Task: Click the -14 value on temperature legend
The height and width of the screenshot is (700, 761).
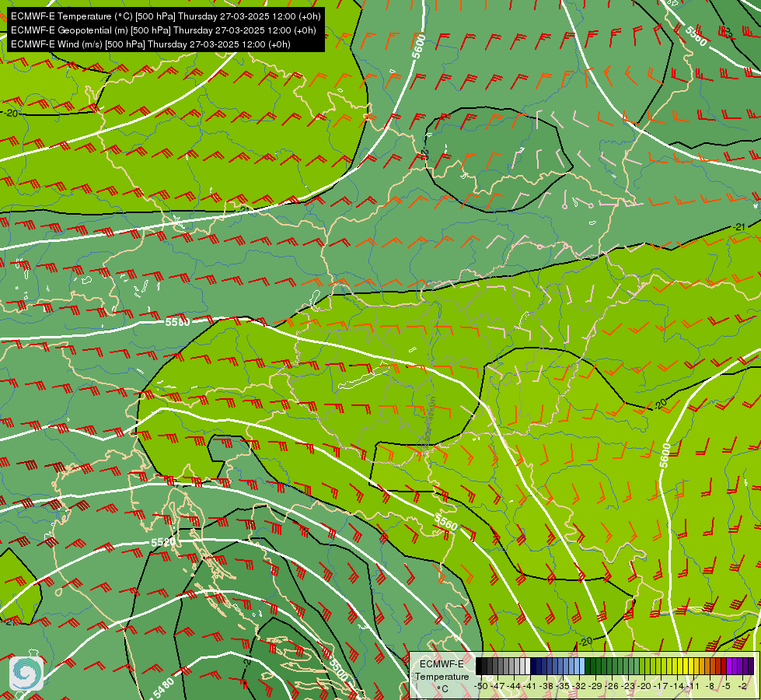Action: point(677,686)
